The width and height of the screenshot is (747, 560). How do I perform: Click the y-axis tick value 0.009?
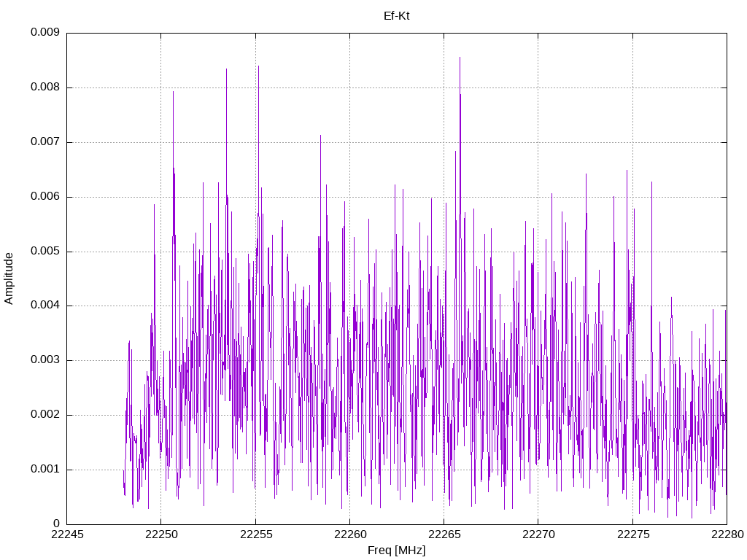pyautogui.click(x=45, y=32)
